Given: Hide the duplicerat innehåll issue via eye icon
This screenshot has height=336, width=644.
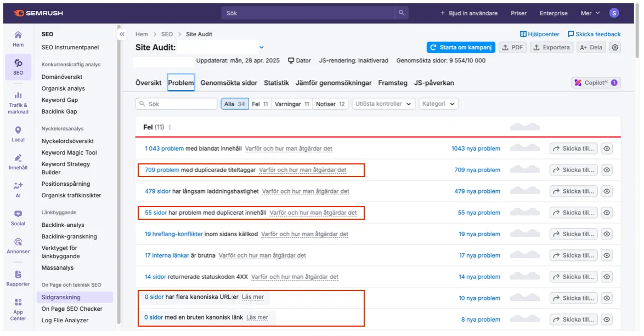Looking at the screenshot, I should 607,213.
